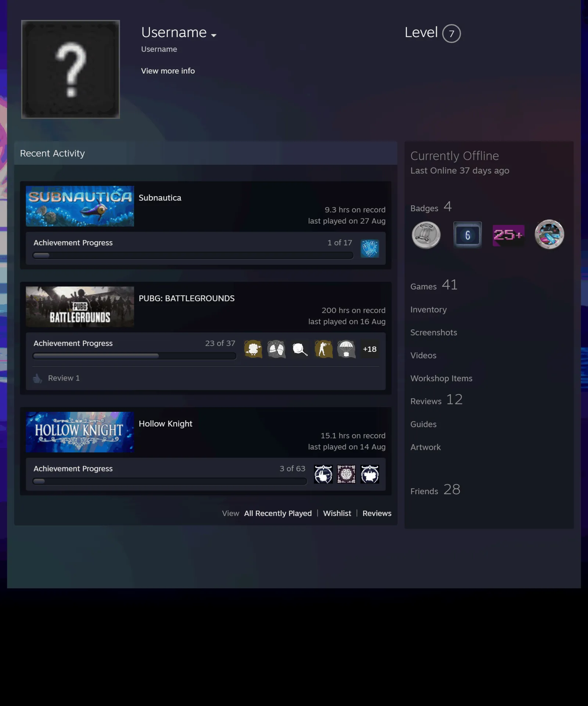Click the thumbs-up review icon under PUBG

[37, 378]
